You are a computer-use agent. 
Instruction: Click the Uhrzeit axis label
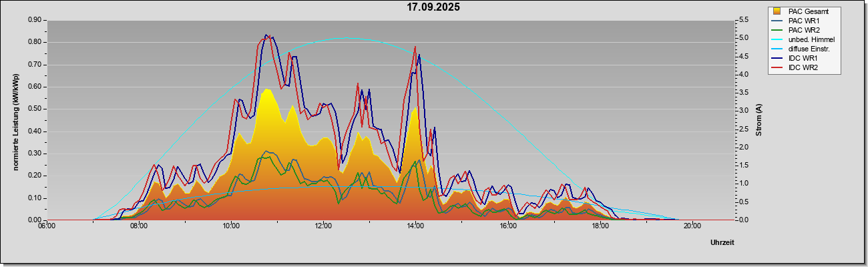(722, 243)
